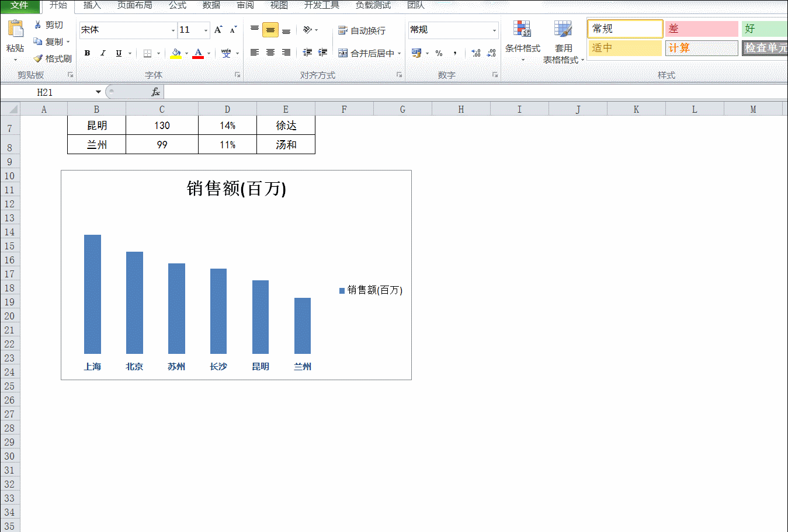Image resolution: width=788 pixels, height=532 pixels.
Task: Open the 字体 group dialog launcher
Action: (x=237, y=75)
